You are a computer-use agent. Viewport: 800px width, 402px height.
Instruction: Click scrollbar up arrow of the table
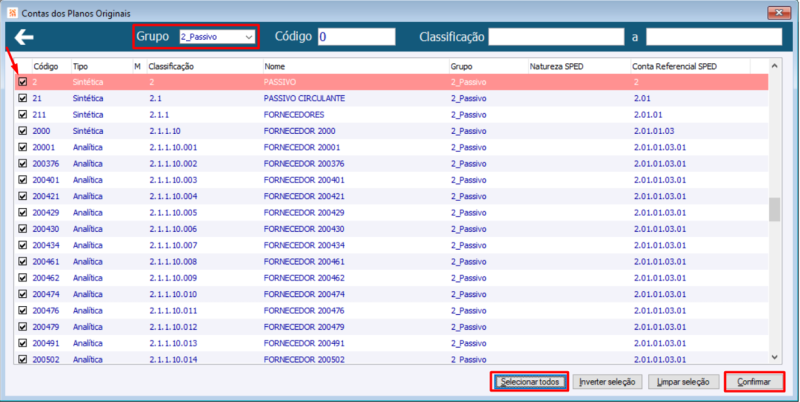point(774,66)
